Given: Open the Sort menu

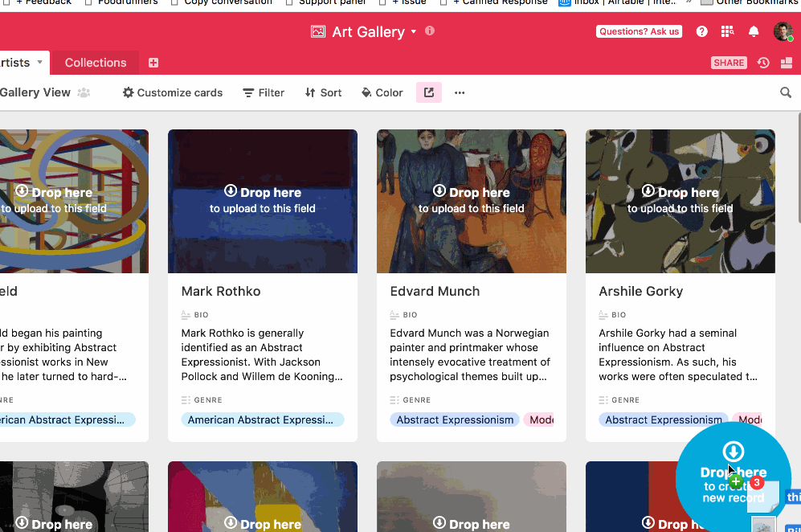Looking at the screenshot, I should (323, 92).
